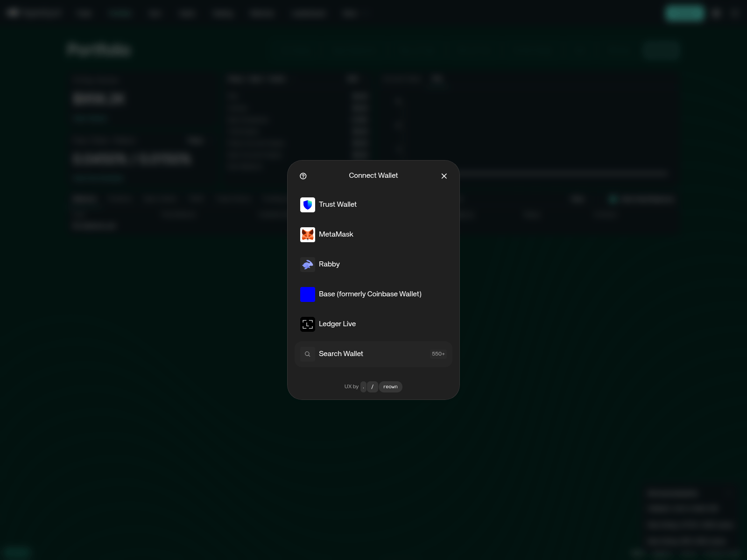Click the Trust Wallet shield icon
Screen dimensions: 747x560
308,204
